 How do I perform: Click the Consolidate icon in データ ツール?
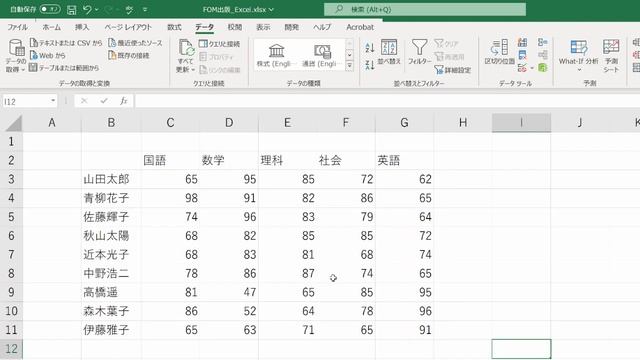click(542, 42)
